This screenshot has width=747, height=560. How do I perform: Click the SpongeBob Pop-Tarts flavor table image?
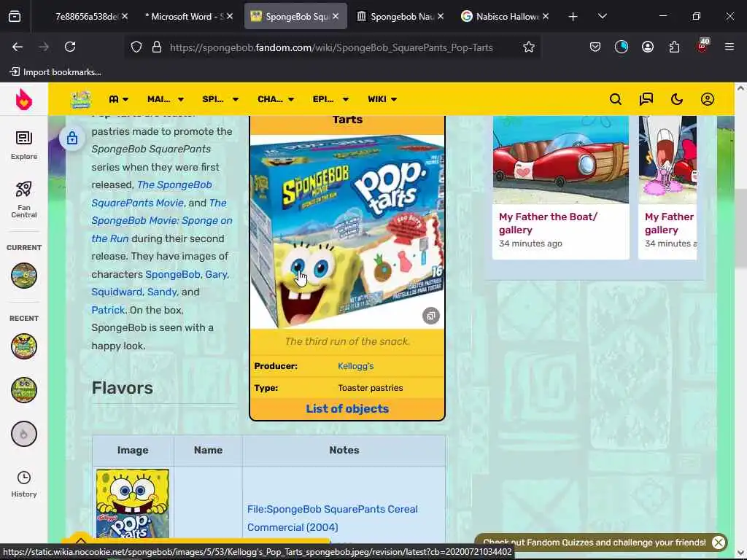133,504
